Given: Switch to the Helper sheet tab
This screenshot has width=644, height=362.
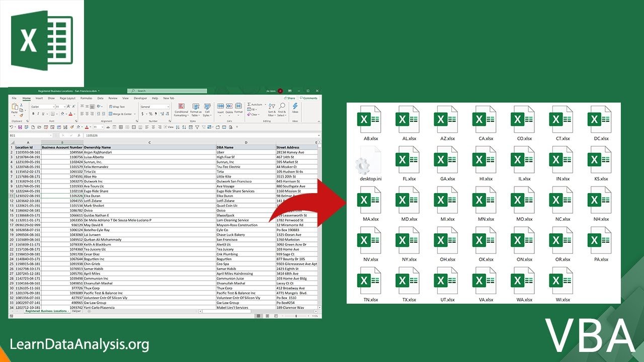Looking at the screenshot, I should (76, 311).
